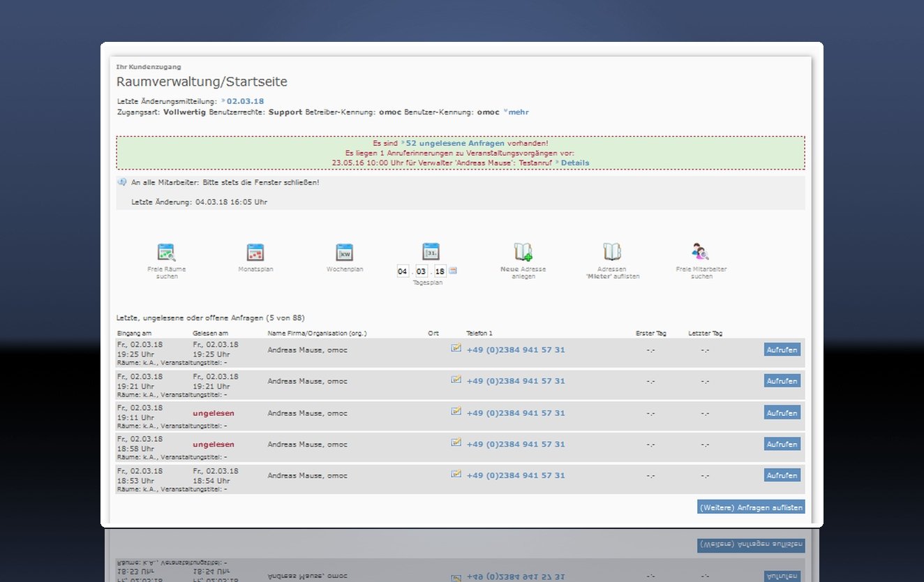The width and height of the screenshot is (924, 582).
Task: Click the 'Name Firma/Organisation (org.)' column header
Action: pos(317,333)
